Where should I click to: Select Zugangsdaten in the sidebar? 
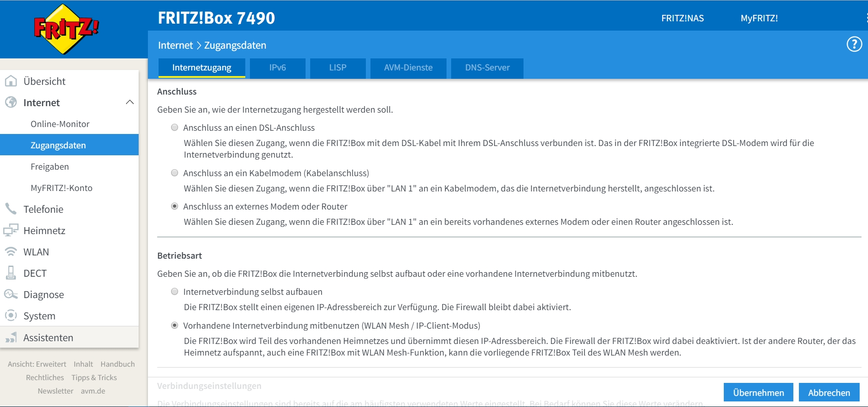[69, 145]
